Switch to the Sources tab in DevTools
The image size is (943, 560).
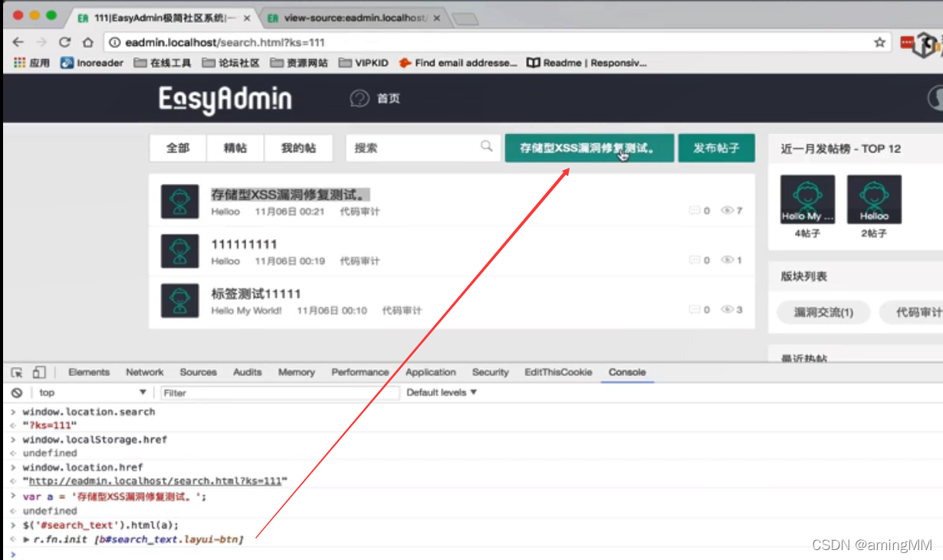coord(199,372)
